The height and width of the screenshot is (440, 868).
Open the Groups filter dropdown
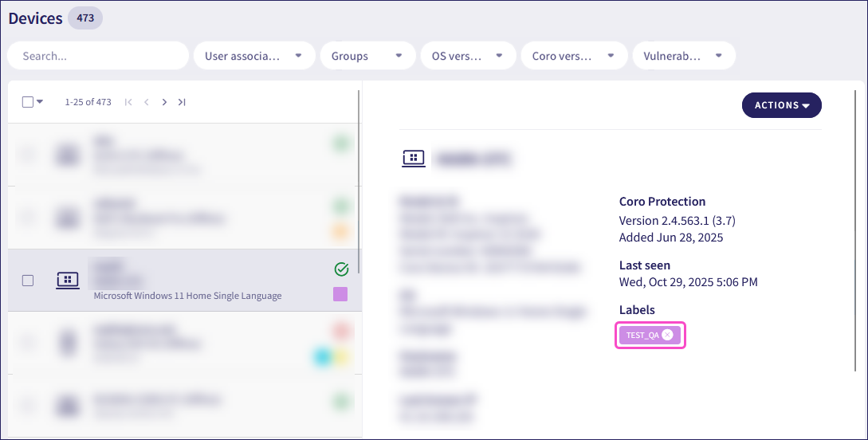point(367,56)
